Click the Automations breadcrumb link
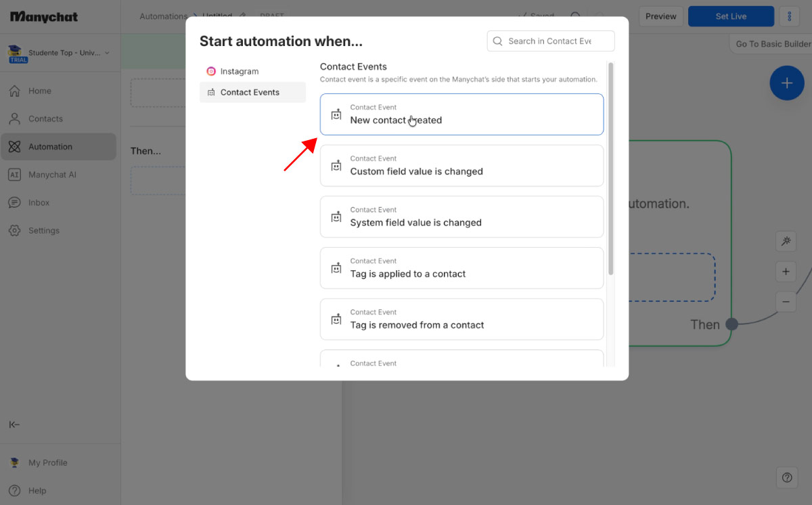812x505 pixels. point(163,16)
